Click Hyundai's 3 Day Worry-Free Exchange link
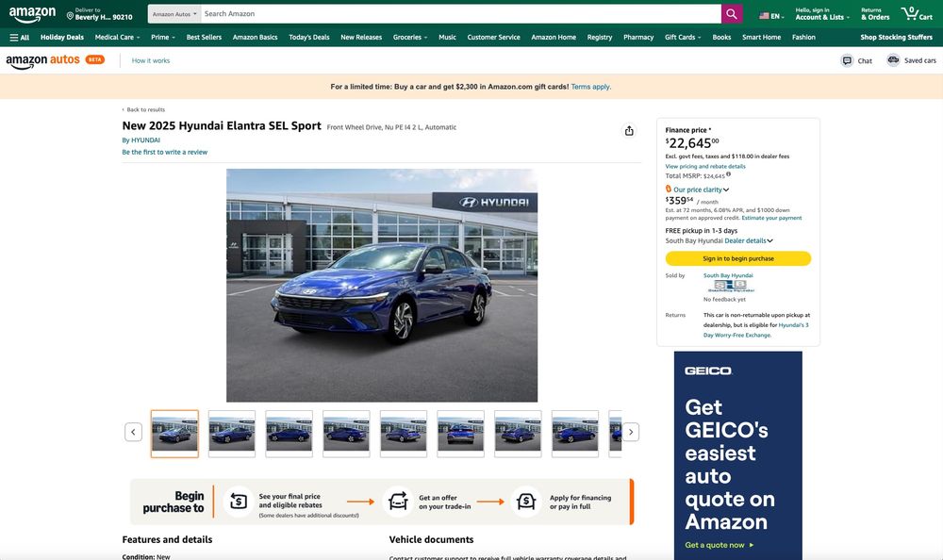This screenshot has width=943, height=560. (756, 330)
